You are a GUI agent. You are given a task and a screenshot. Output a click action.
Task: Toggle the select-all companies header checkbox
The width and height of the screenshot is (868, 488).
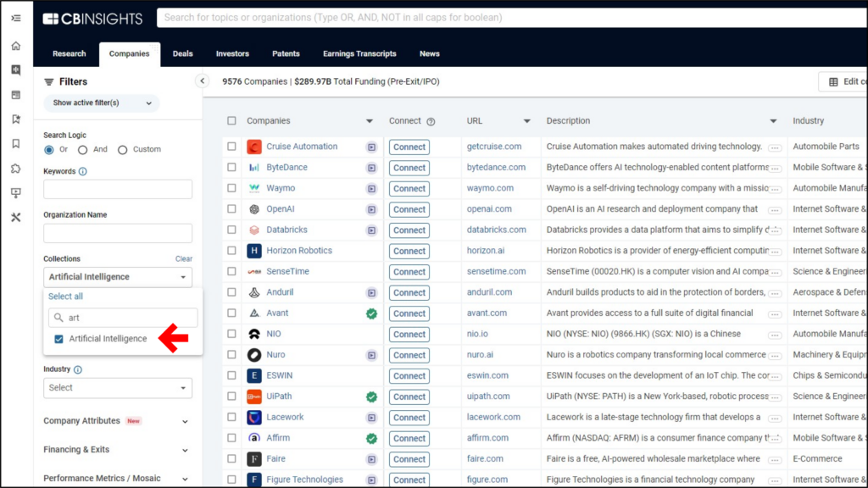[231, 120]
